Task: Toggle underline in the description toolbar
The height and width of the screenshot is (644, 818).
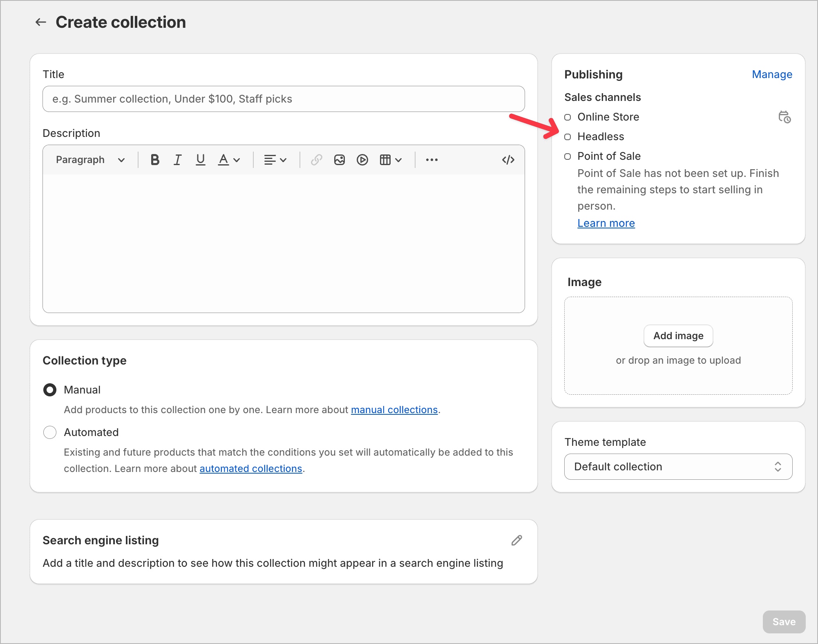Action: pyautogui.click(x=200, y=159)
